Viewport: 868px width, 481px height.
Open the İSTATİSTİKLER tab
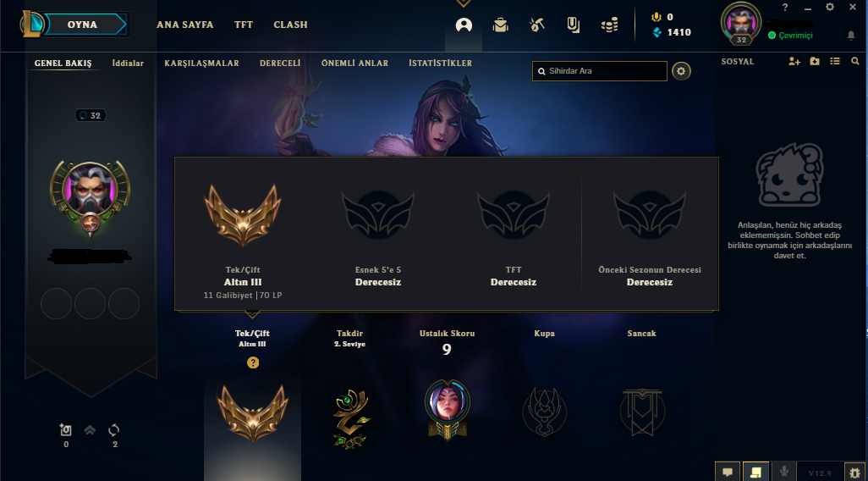(x=441, y=64)
